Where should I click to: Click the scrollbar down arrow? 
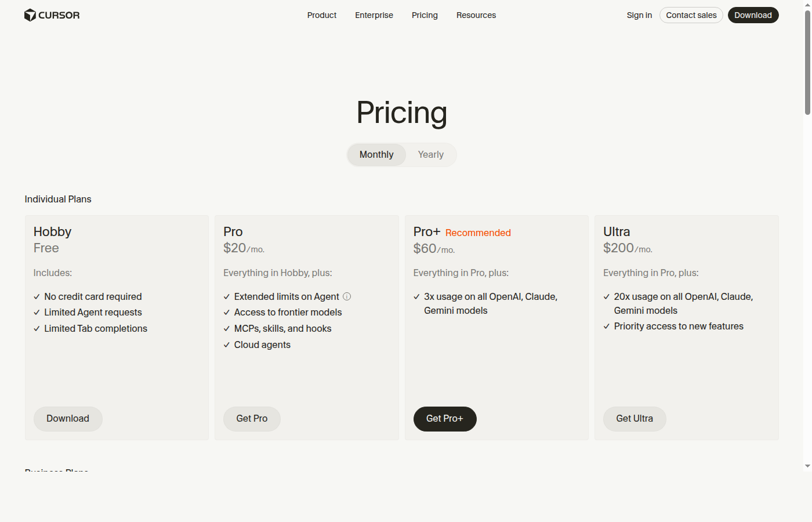click(x=807, y=467)
